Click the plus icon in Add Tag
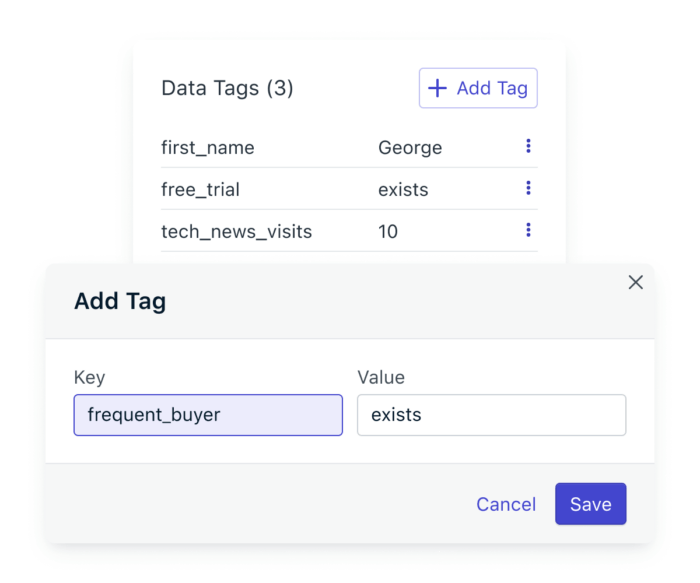The image size is (700, 583). point(437,88)
